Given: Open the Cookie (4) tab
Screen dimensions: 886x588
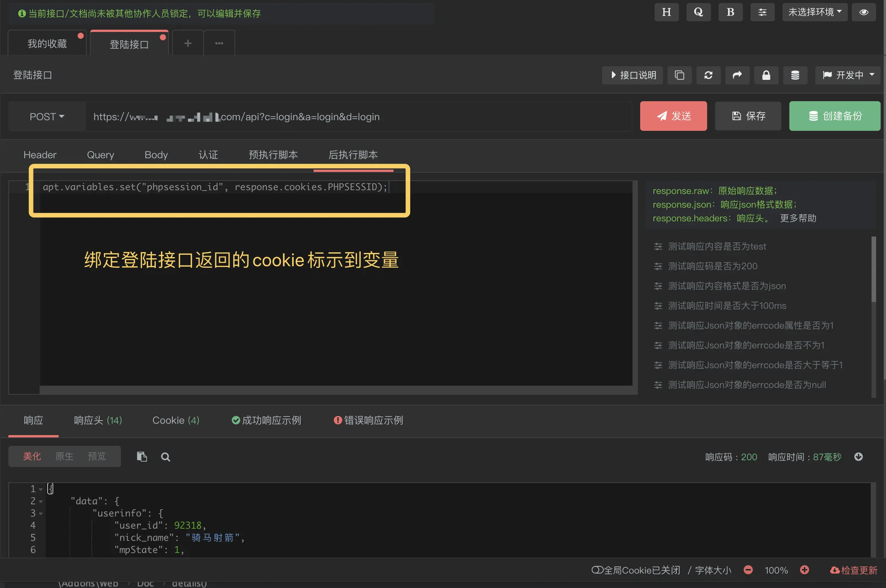Looking at the screenshot, I should pos(176,420).
